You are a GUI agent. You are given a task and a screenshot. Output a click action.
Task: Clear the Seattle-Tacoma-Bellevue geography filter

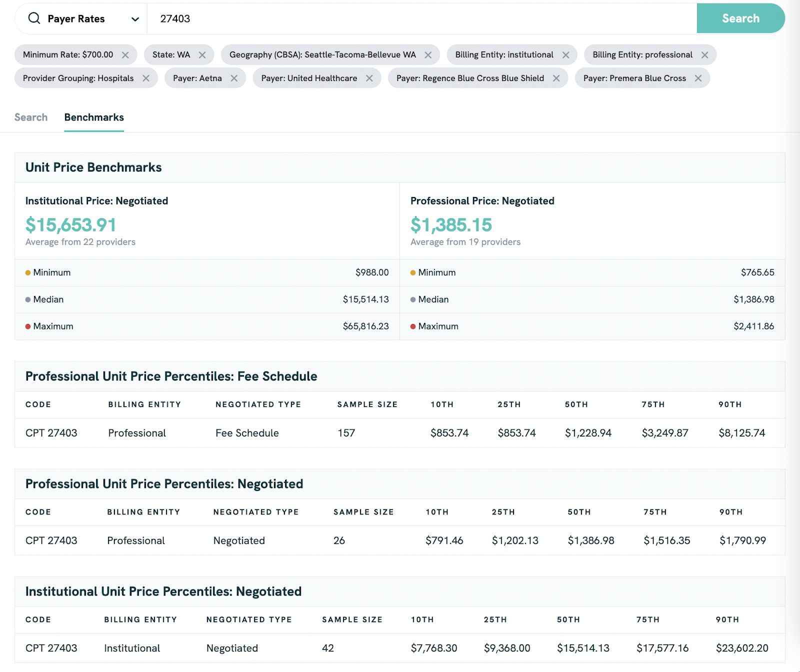coord(428,55)
